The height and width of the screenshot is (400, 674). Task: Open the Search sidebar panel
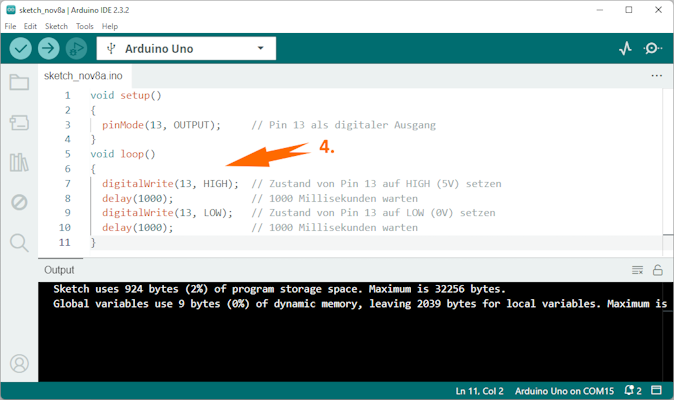point(19,243)
